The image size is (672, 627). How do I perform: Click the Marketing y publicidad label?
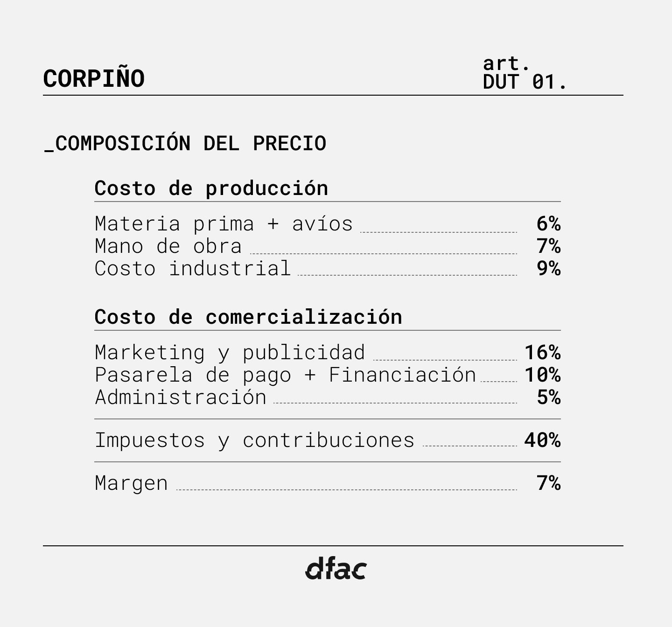click(230, 353)
